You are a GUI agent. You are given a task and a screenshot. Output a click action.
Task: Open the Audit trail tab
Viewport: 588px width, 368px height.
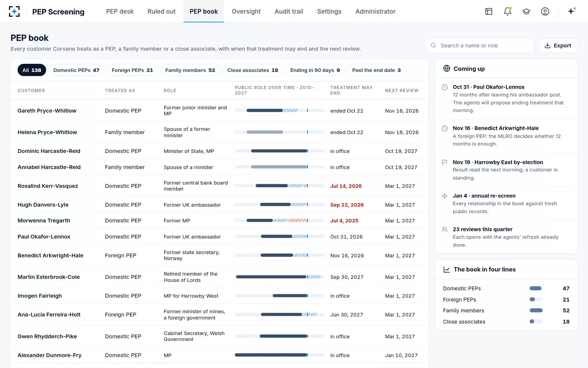pyautogui.click(x=289, y=11)
